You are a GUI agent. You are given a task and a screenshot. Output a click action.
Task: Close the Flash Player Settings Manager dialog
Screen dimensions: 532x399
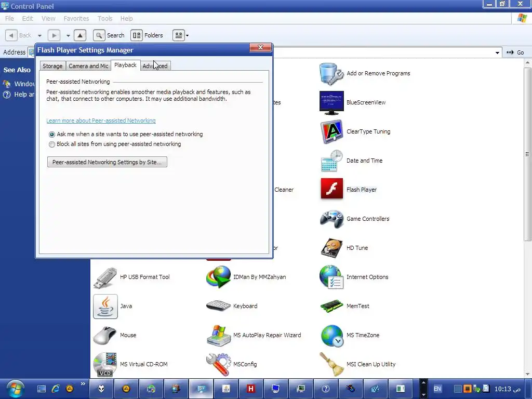point(261,47)
